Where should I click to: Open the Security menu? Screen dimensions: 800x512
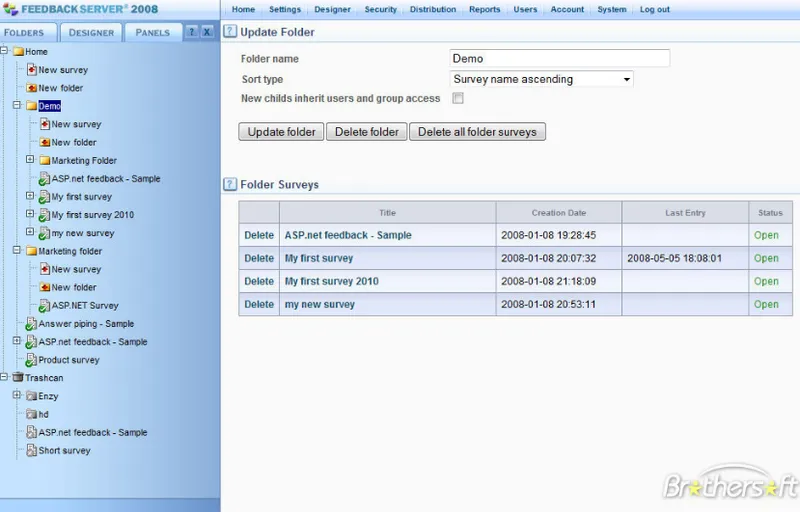click(381, 9)
